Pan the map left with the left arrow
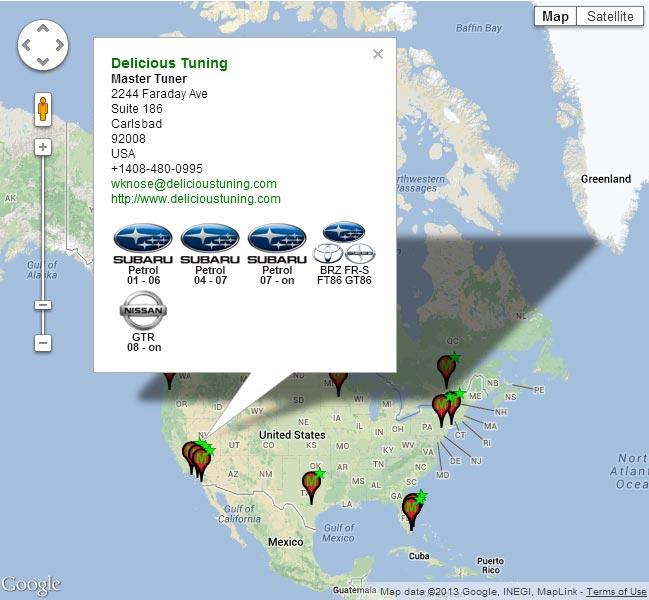The width and height of the screenshot is (649, 600). pos(26,45)
